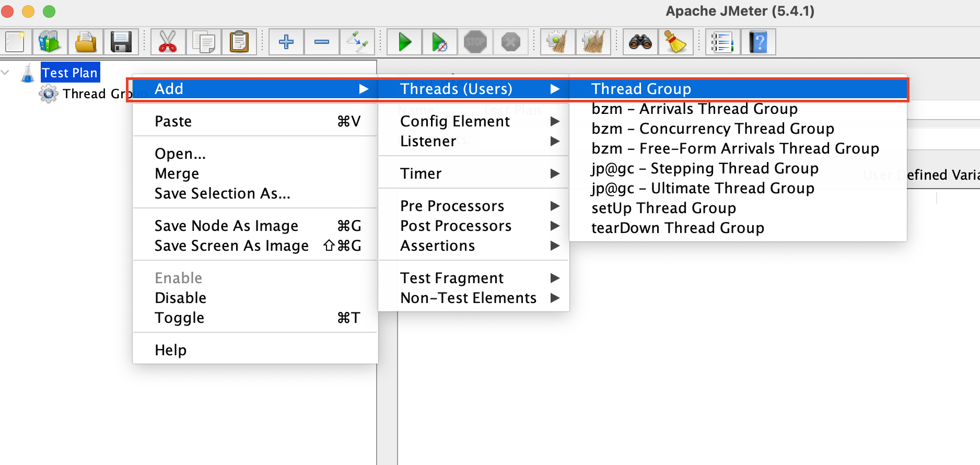980x465 pixels.
Task: Open Search with binoculars icon
Action: tap(640, 42)
